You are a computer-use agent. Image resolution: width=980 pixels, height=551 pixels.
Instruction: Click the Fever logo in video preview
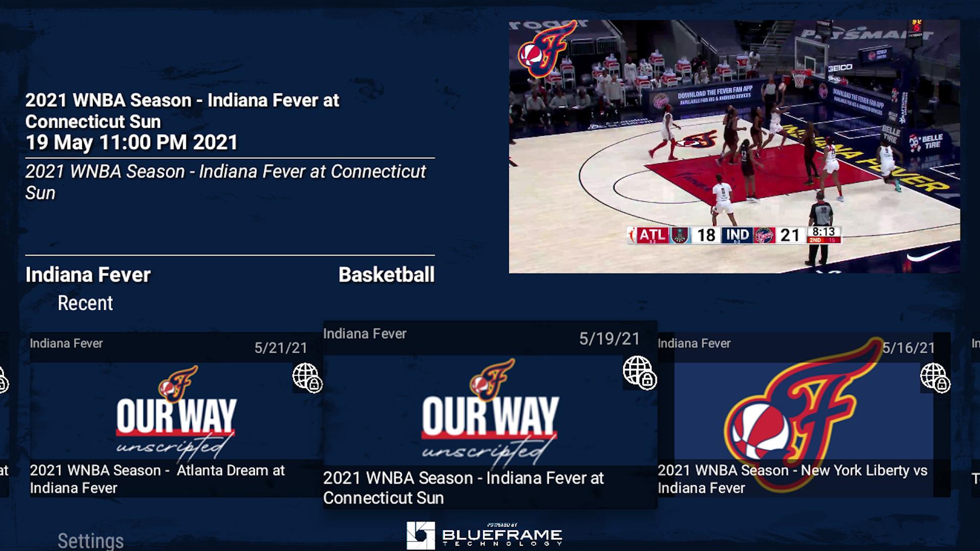(x=547, y=49)
